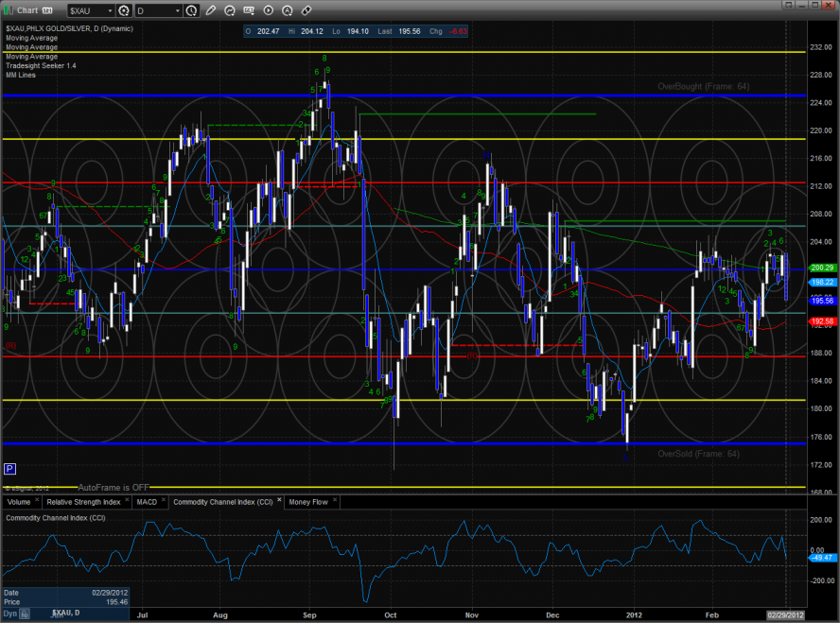Screen dimensions: 840x623
Task: Open the Relative Strength Index tab
Action: pos(83,502)
